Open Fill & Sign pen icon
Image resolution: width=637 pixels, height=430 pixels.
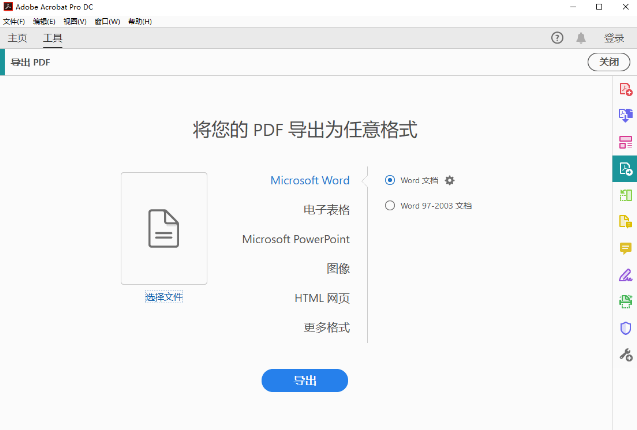click(626, 275)
